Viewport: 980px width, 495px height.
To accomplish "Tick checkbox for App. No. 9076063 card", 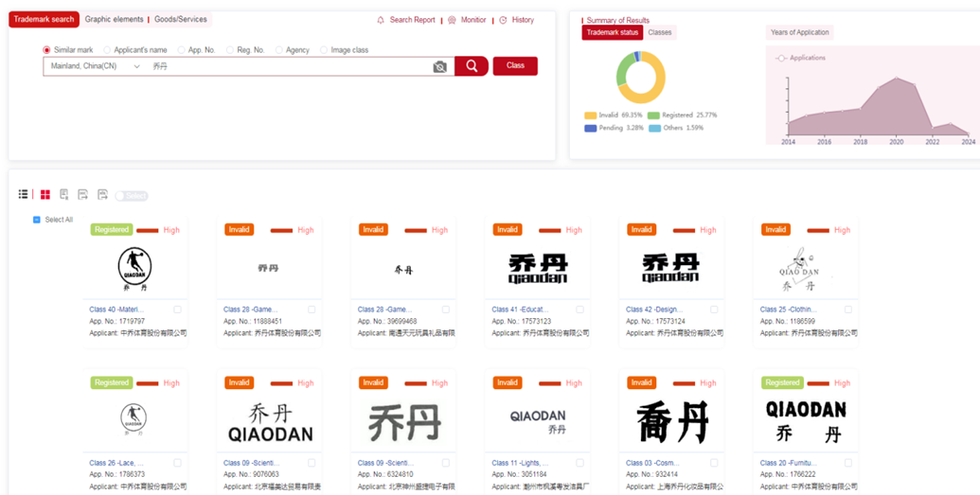I will click(312, 463).
